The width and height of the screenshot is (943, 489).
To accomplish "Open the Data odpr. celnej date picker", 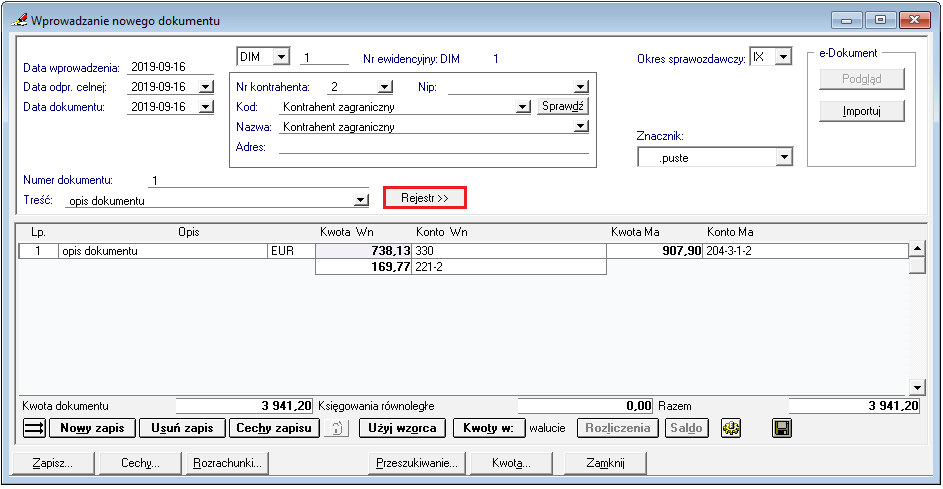I will click(x=206, y=87).
